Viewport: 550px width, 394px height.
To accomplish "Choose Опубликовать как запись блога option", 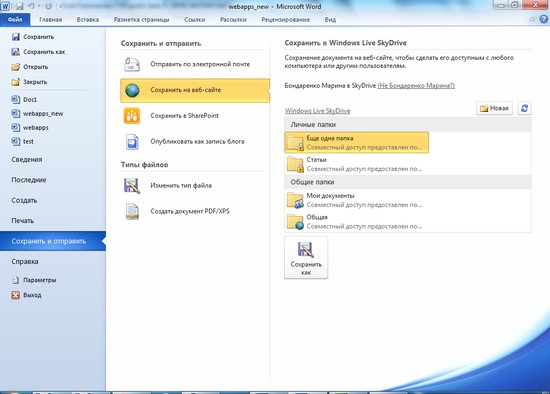I will click(195, 142).
